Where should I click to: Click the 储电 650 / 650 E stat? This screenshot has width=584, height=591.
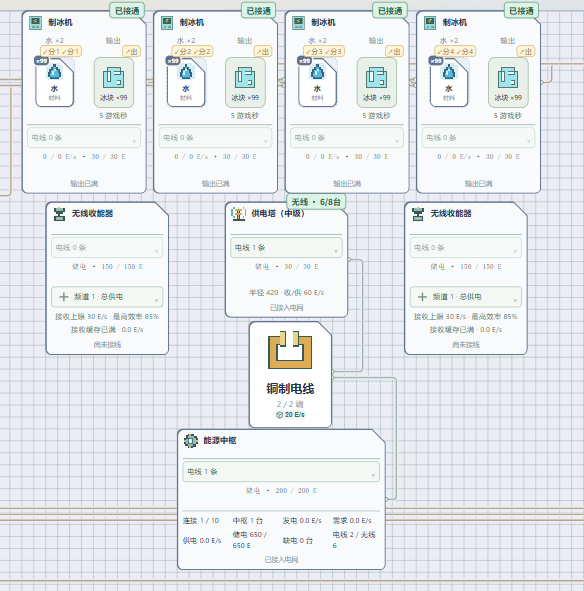pyautogui.click(x=250, y=540)
